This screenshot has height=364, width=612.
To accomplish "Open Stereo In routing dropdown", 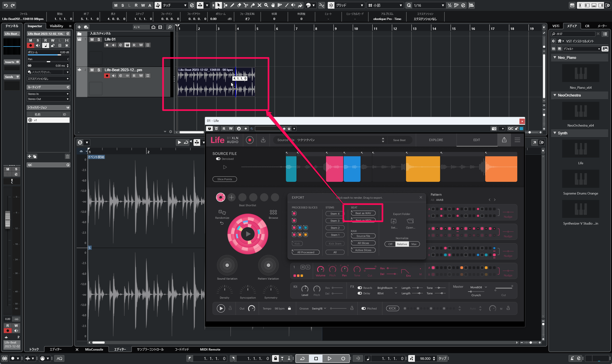I will click(48, 94).
